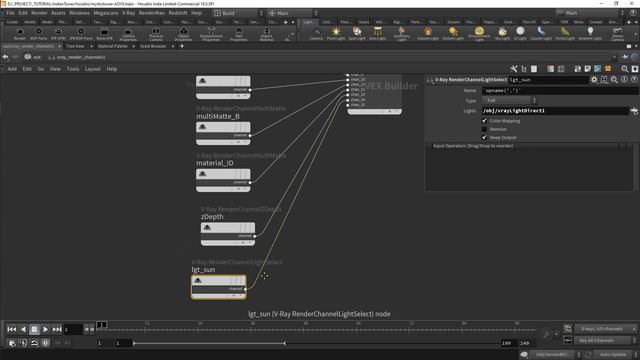Click the network view find magnifier icon
Screen dimensions: 640x360
point(624,69)
